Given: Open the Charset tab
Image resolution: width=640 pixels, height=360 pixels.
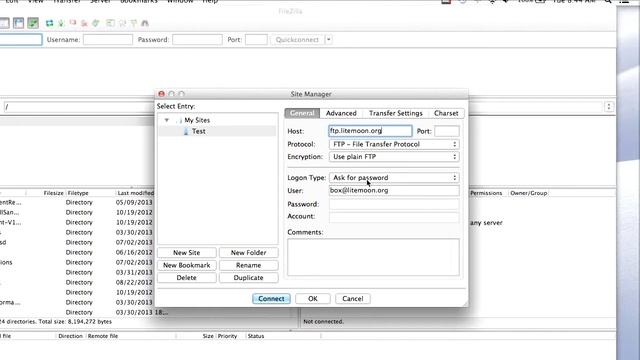Looking at the screenshot, I should coord(446,113).
